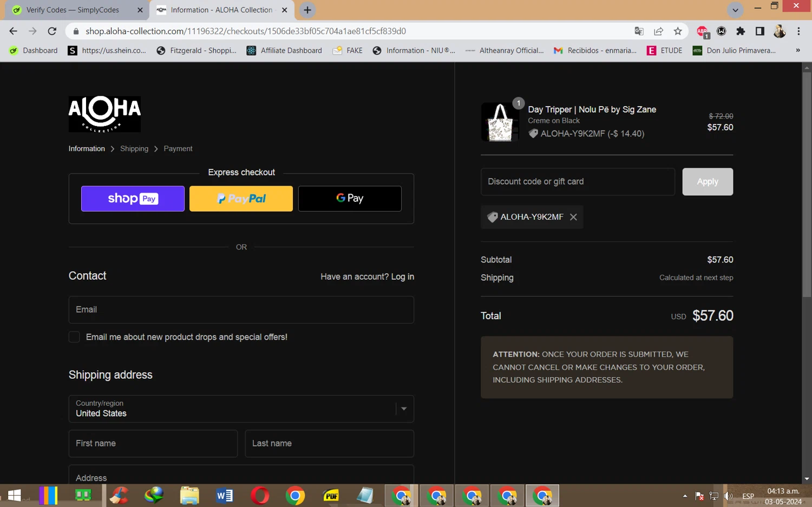Open the Dashboard bookmark

click(x=34, y=50)
